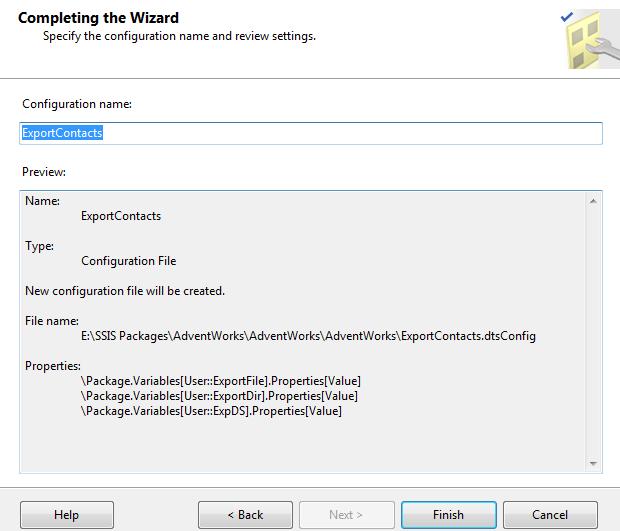
Task: Click the 'Configuration name:' label
Action: pyautogui.click(x=76, y=104)
